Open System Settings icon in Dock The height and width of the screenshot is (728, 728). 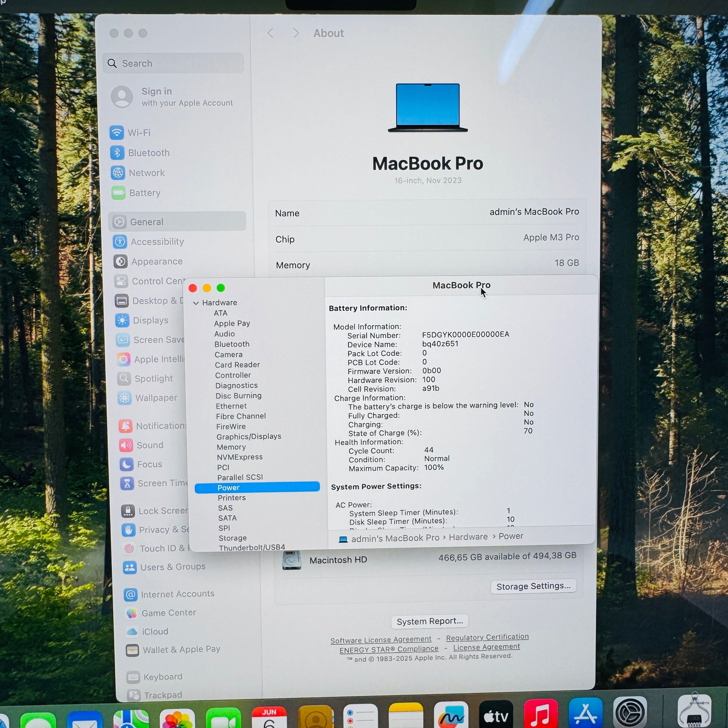pyautogui.click(x=630, y=712)
